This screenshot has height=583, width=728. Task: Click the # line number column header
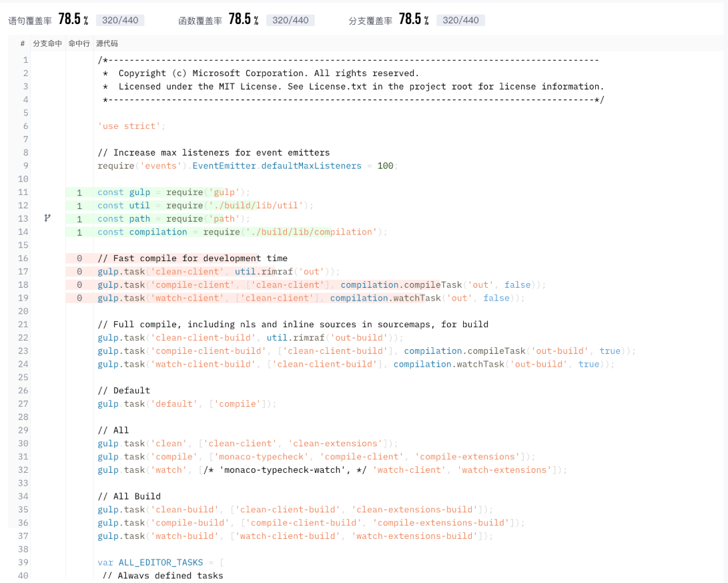[x=22, y=43]
